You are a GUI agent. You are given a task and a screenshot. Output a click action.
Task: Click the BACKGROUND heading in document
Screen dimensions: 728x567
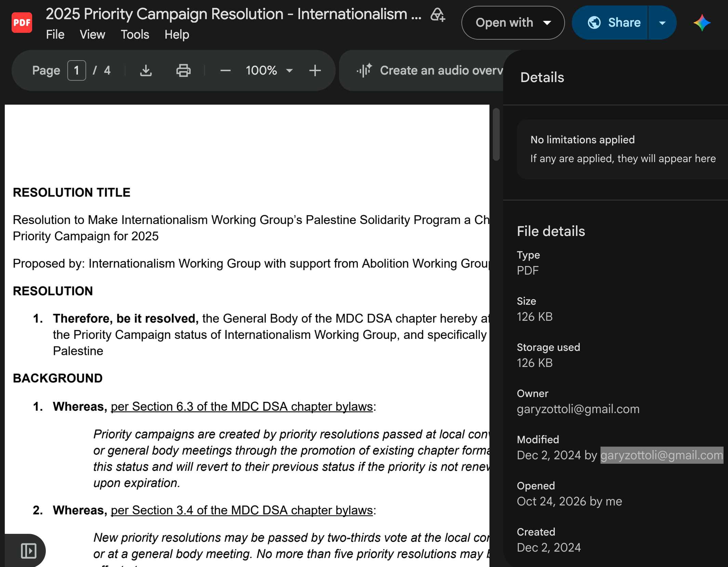pos(58,378)
